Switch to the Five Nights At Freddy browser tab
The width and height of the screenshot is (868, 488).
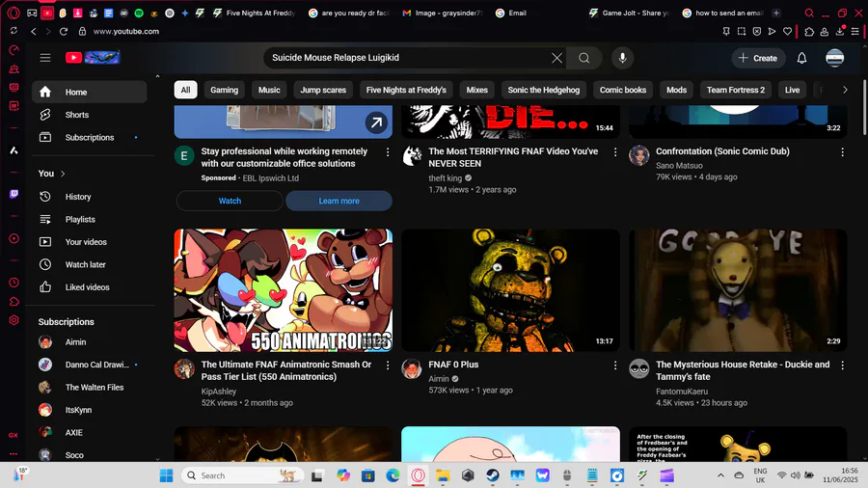(x=255, y=13)
